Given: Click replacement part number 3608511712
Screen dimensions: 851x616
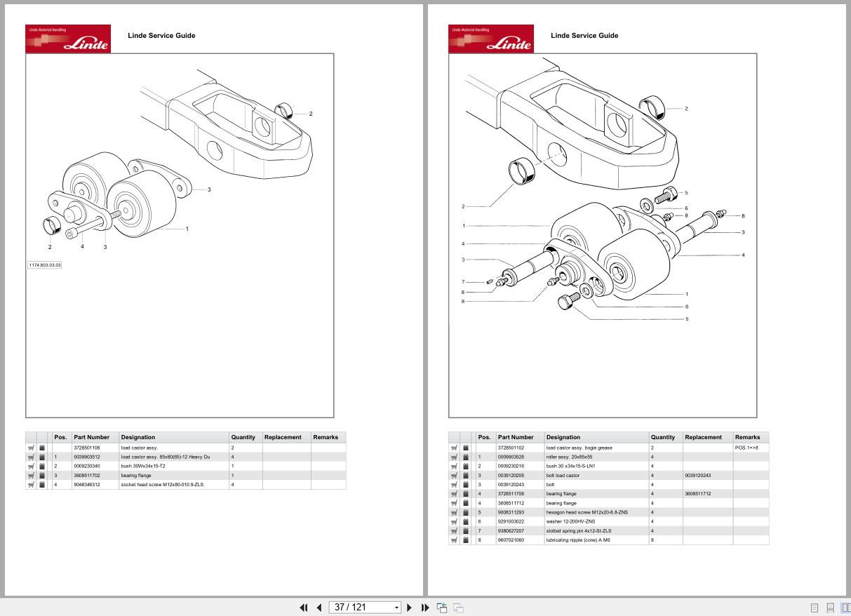Looking at the screenshot, I should click(699, 494).
